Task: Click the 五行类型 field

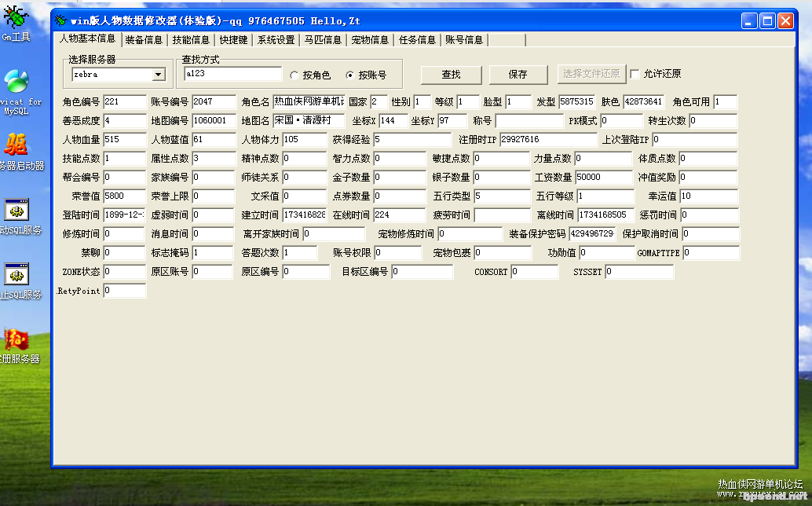Action: [502, 196]
